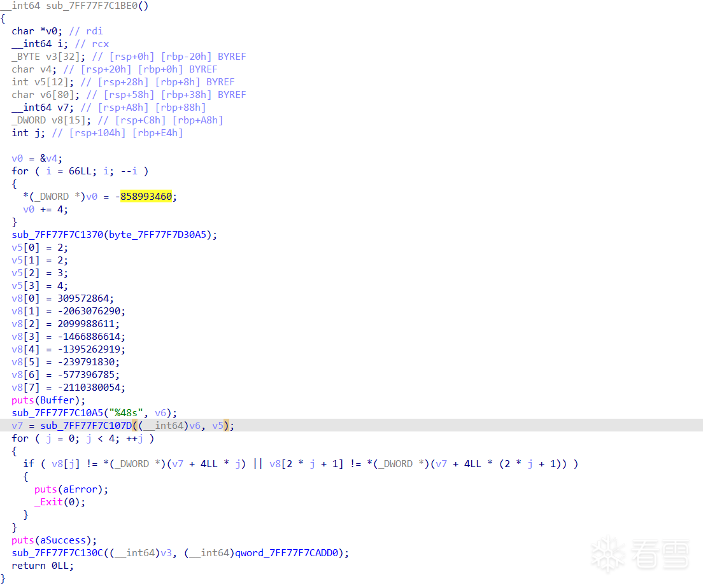Screen dimensions: 703x588
Task: Click the char *v0 declaration
Action: point(37,31)
